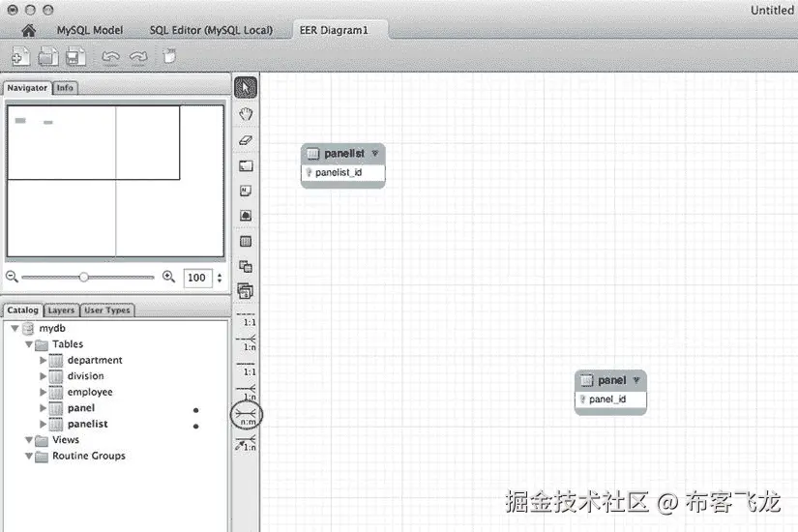Select the routine group tool
Viewport: 798px width, 532px height.
(x=246, y=291)
